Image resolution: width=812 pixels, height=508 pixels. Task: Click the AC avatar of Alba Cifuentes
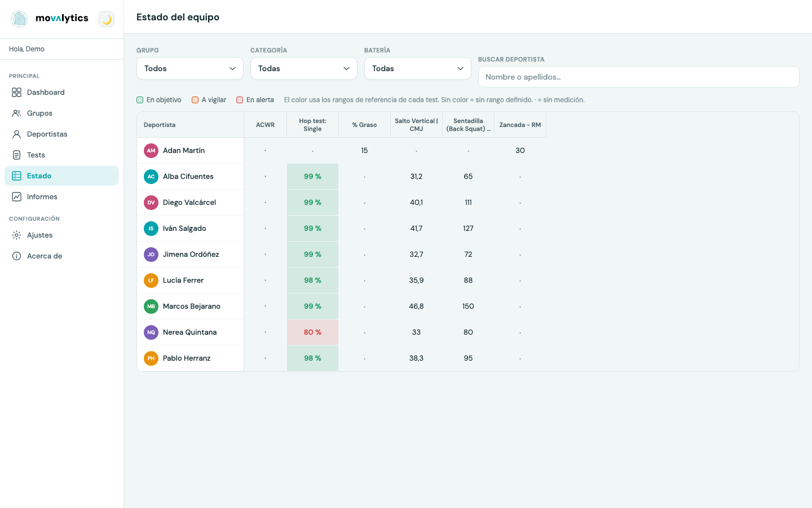click(151, 177)
